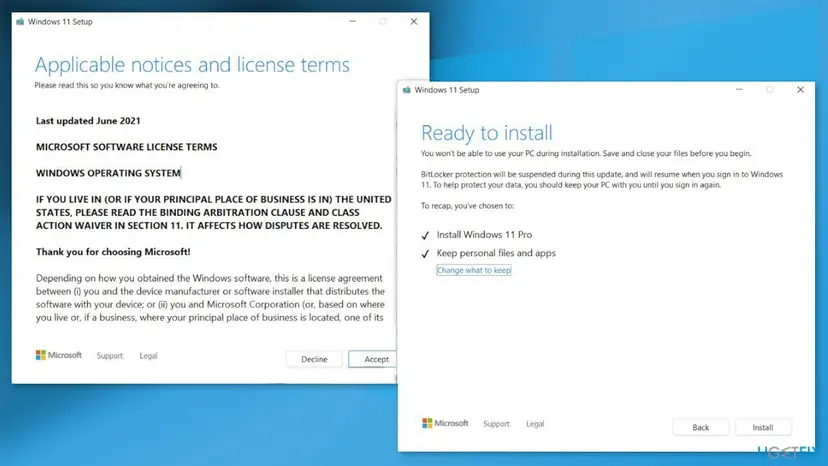Minimize the license terms window
Viewport: 828px width, 466px height.
click(x=352, y=22)
